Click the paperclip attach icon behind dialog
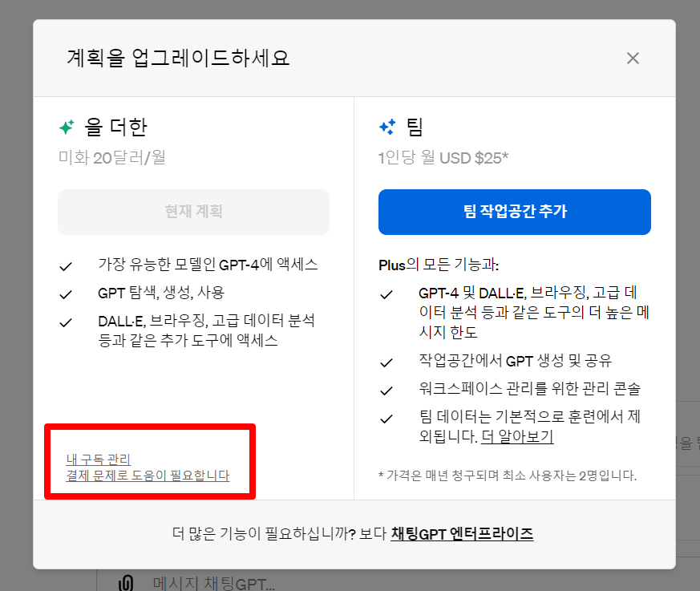 coord(125,583)
